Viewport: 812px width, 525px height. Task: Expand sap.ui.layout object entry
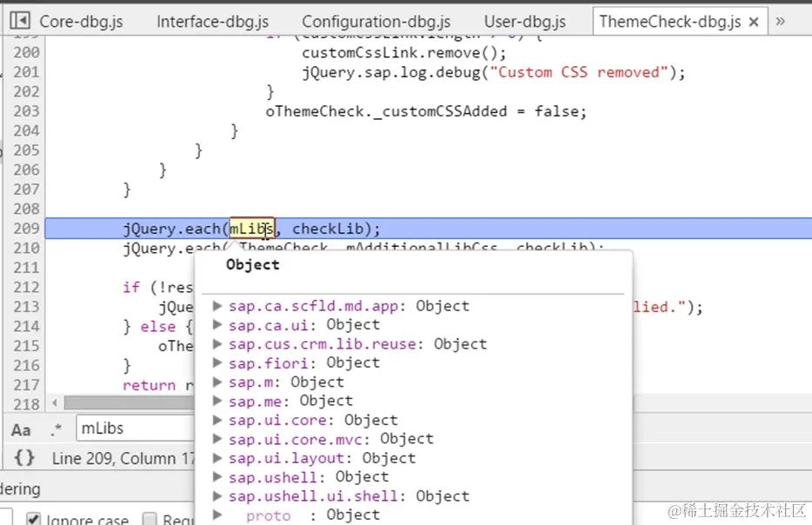point(217,458)
